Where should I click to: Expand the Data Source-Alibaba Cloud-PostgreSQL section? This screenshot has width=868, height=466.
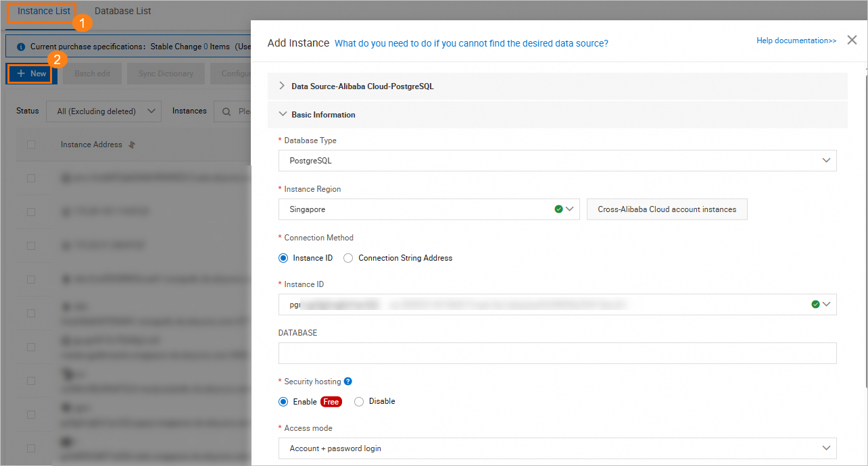pyautogui.click(x=283, y=86)
